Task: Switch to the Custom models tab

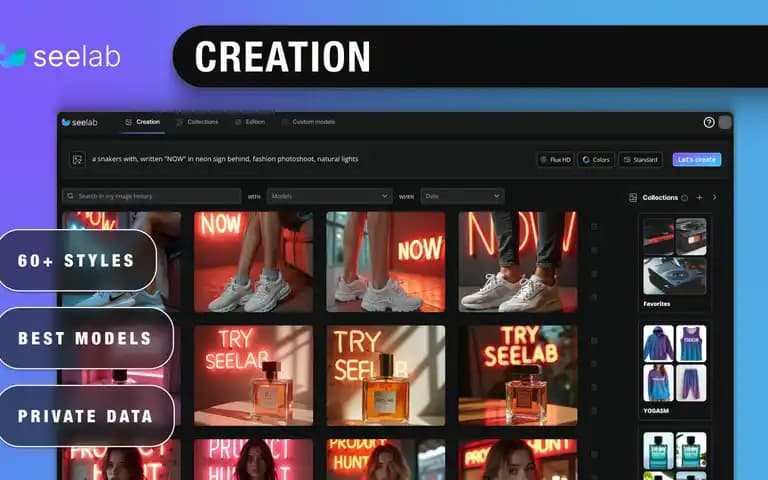Action: [x=309, y=122]
